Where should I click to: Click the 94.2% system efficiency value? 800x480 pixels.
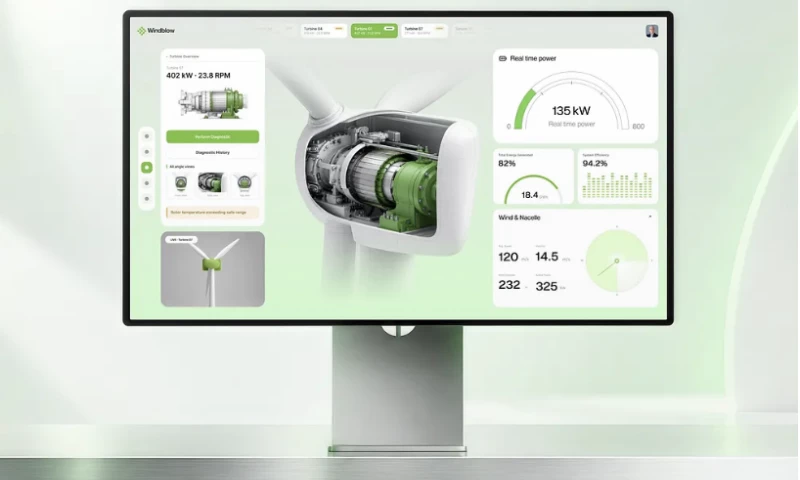pyautogui.click(x=594, y=164)
